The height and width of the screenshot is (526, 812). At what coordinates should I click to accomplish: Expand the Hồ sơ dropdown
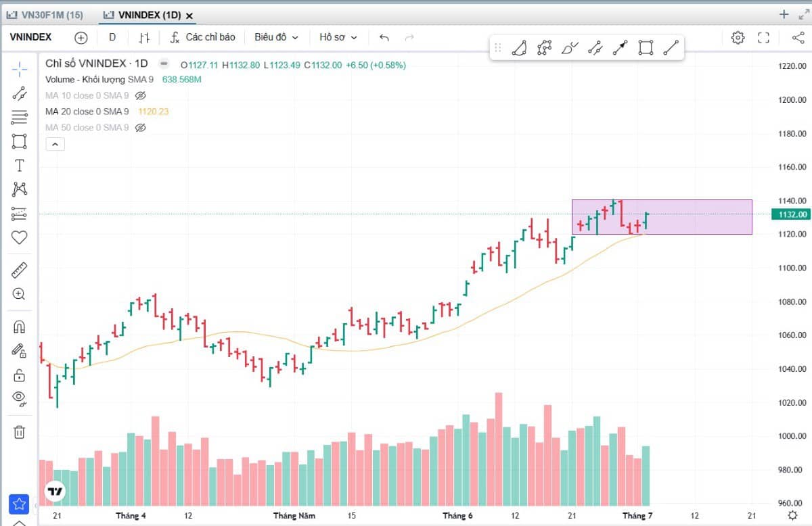pos(338,37)
